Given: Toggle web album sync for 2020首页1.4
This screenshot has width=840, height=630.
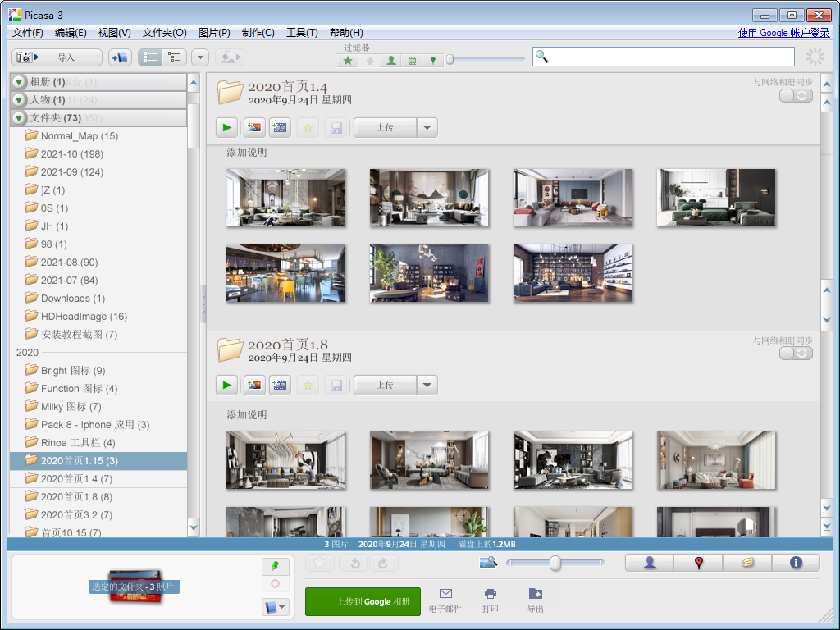Looking at the screenshot, I should pos(796,95).
